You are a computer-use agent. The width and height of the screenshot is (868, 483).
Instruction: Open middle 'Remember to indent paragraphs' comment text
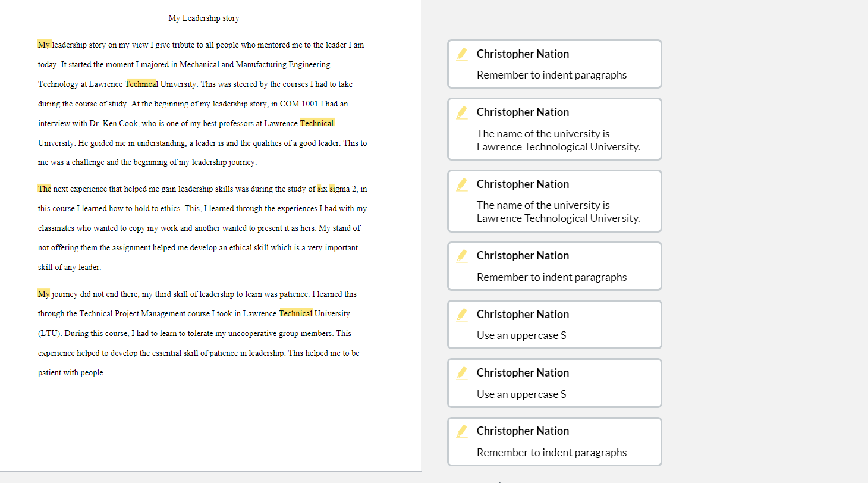pos(552,277)
